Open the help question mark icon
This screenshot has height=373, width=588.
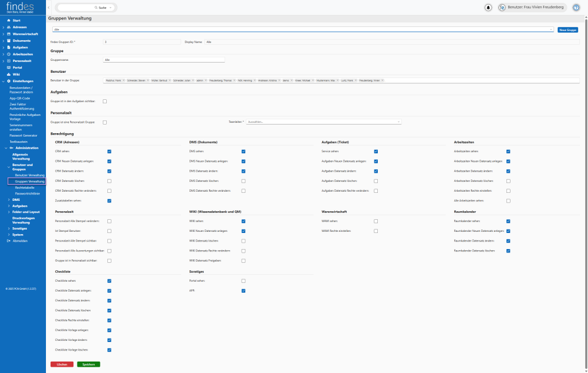click(576, 7)
